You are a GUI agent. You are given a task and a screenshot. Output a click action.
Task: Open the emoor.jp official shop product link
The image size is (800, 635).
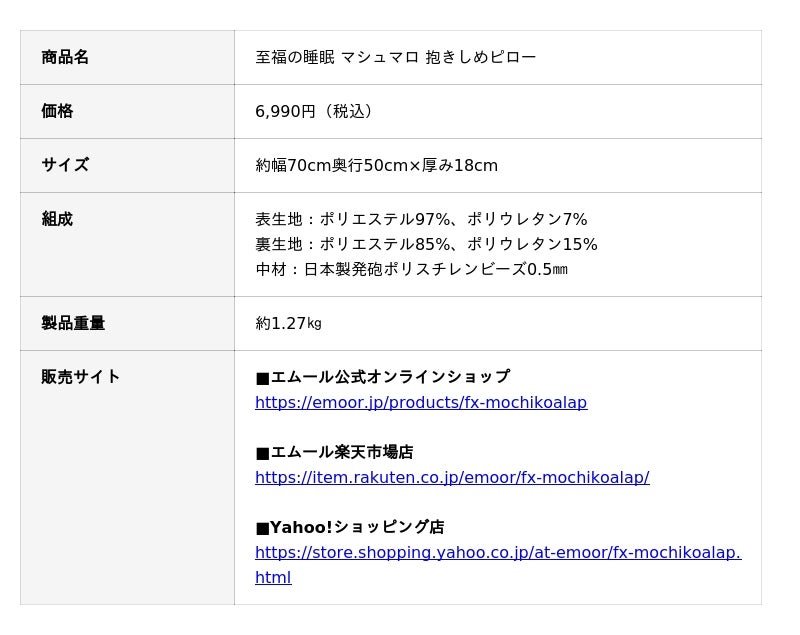420,403
